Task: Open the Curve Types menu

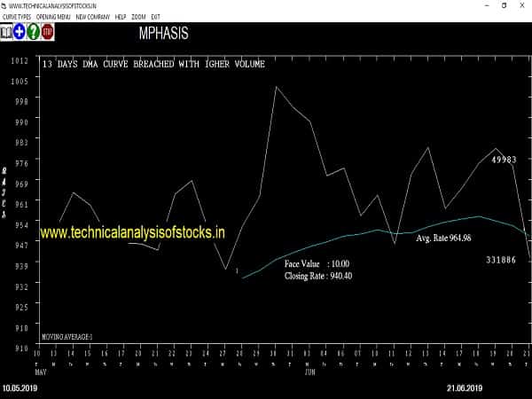Action: (17, 18)
